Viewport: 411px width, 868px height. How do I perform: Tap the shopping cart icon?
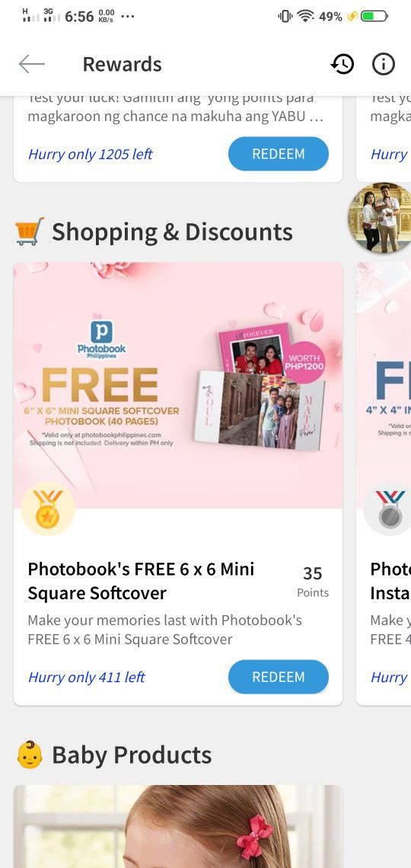pyautogui.click(x=30, y=231)
